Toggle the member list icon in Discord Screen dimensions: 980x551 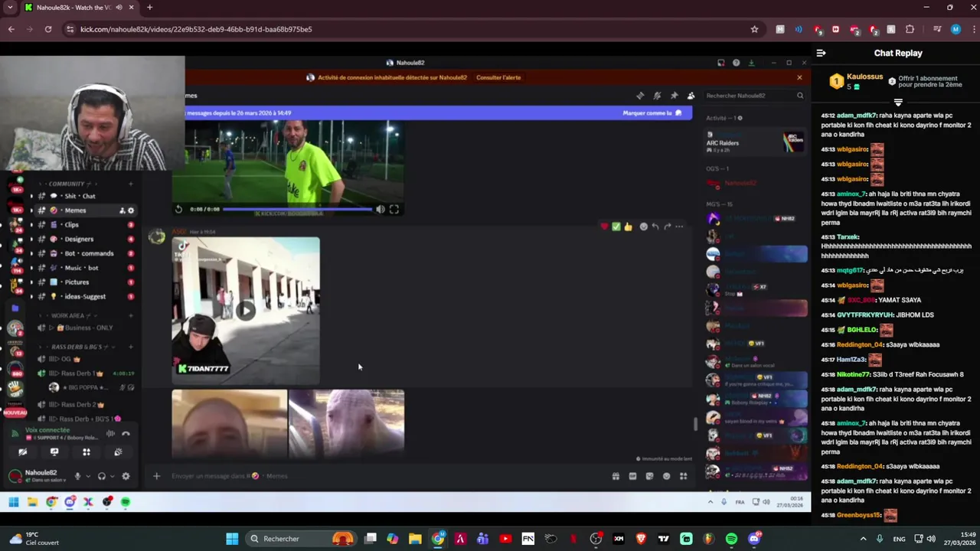coord(691,96)
